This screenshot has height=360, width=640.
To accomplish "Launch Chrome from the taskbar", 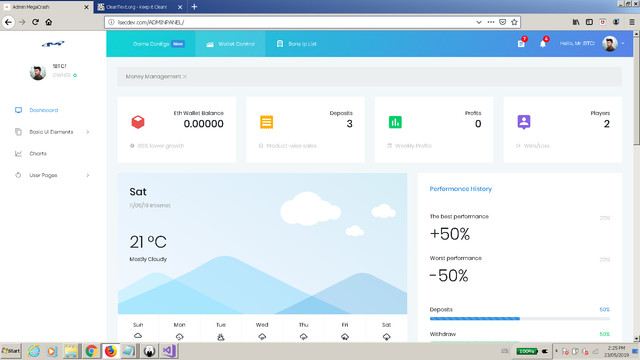I will (91, 351).
